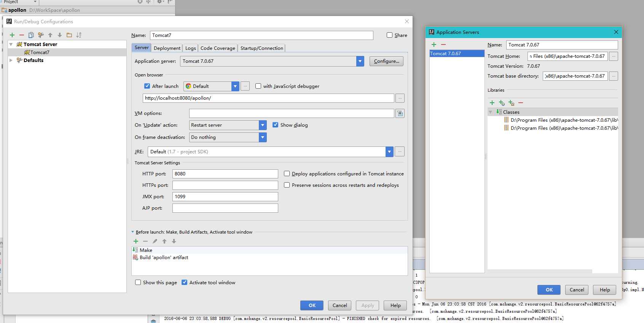Expand the Defaults tree node
Viewport: 644px width, 323px height.
pos(11,60)
